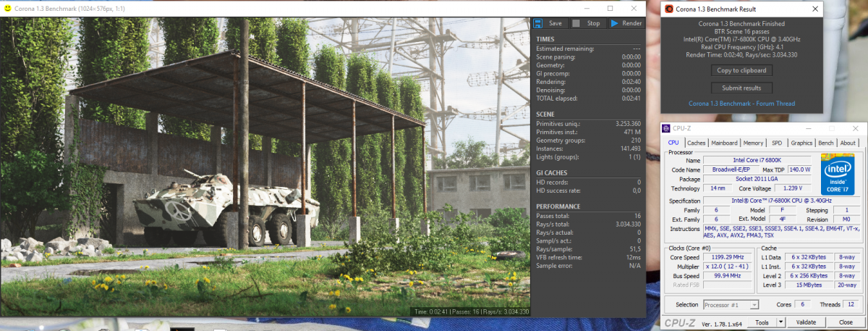Expand the Tools dropdown arrow in CPU-Z

point(781,322)
